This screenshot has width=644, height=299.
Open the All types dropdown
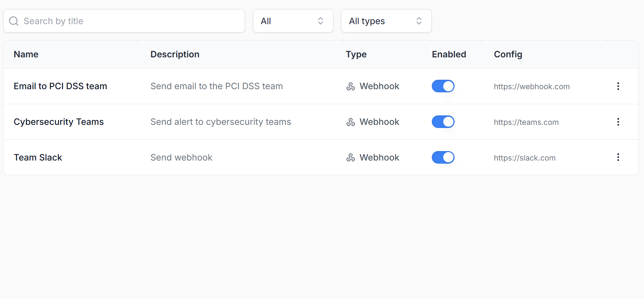pos(385,21)
